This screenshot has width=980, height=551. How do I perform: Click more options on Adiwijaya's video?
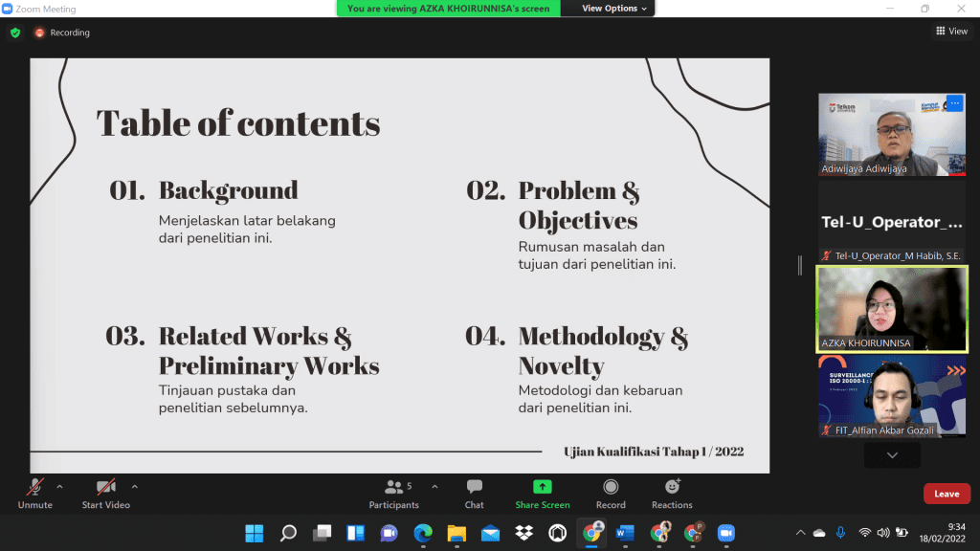coord(953,103)
